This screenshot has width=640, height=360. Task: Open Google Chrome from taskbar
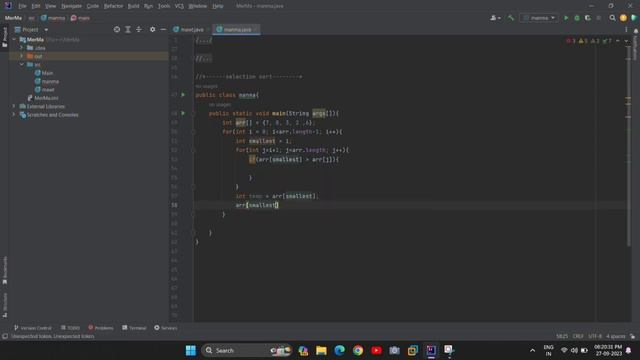coord(358,350)
